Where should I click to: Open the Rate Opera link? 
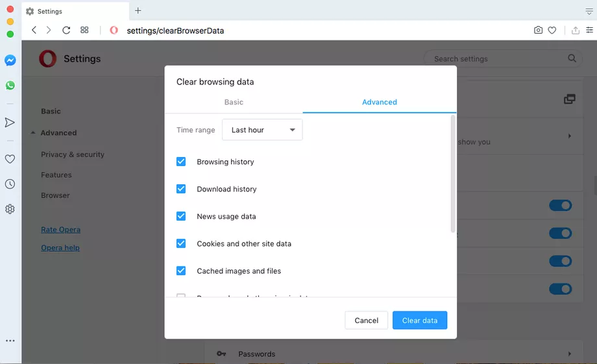[x=61, y=230]
